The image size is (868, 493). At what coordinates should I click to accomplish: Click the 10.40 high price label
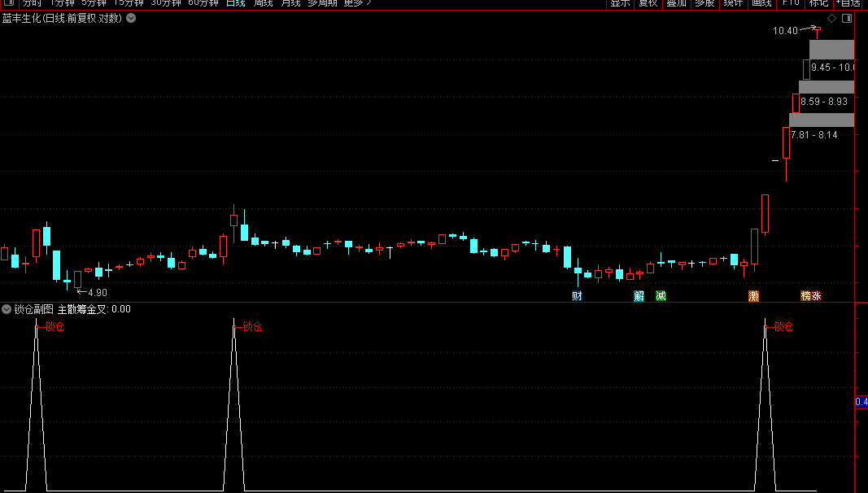786,31
